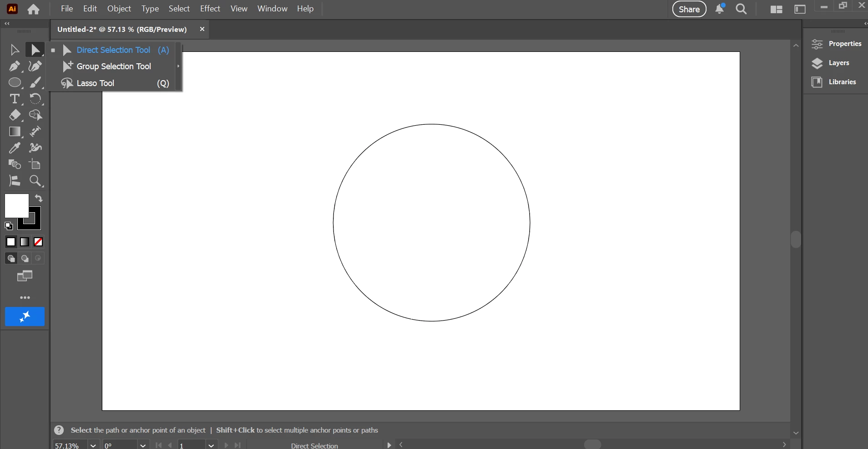Select the Curvature tool
The width and height of the screenshot is (868, 449).
coord(35,66)
